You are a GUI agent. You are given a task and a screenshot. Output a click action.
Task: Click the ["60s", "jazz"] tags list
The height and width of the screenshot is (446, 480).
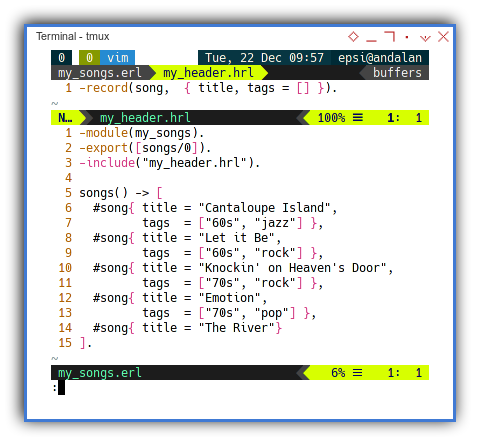[250, 223]
